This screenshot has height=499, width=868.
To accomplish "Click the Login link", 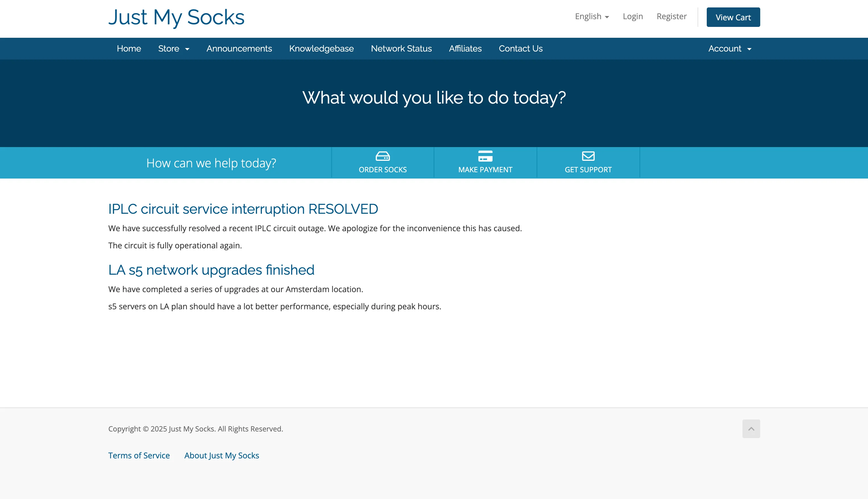I will pyautogui.click(x=633, y=16).
